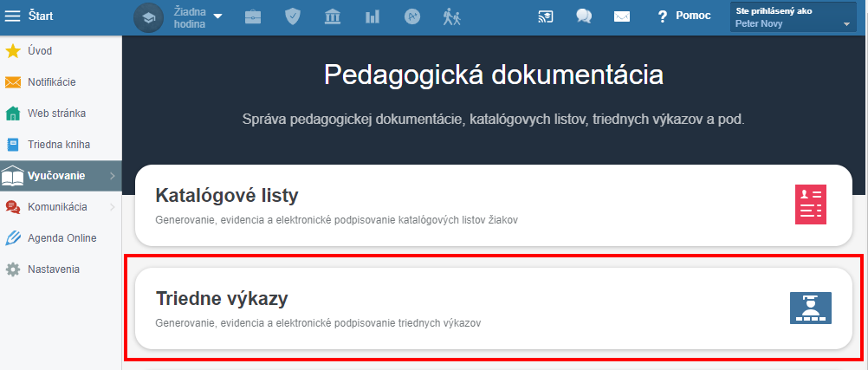Image resolution: width=868 pixels, height=370 pixels.
Task: Go to Úvod in the sidebar
Action: click(x=41, y=51)
